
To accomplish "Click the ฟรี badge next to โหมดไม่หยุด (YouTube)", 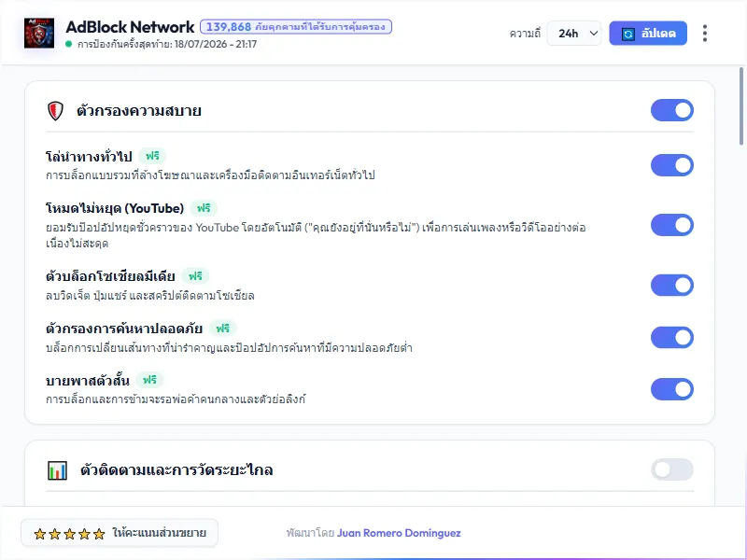I will [204, 208].
